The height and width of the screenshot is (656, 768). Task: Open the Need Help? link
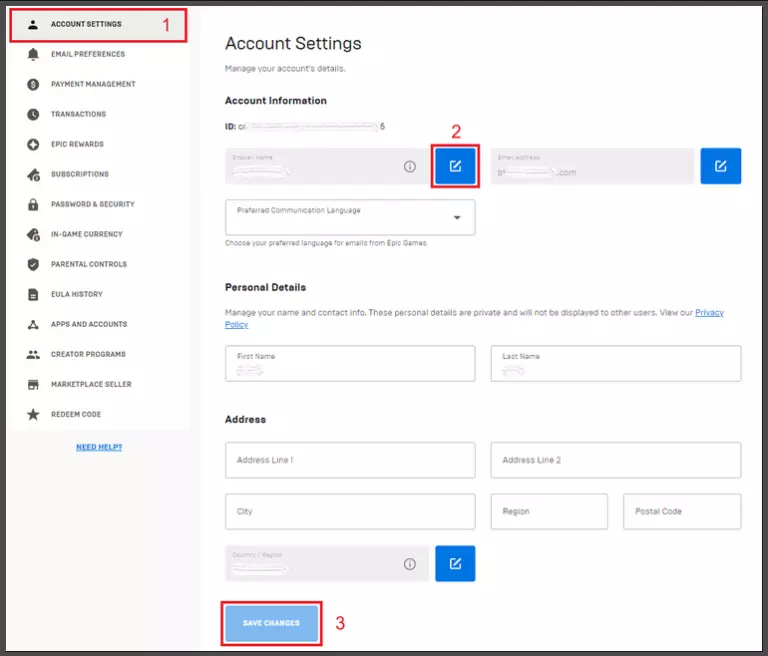coord(99,447)
